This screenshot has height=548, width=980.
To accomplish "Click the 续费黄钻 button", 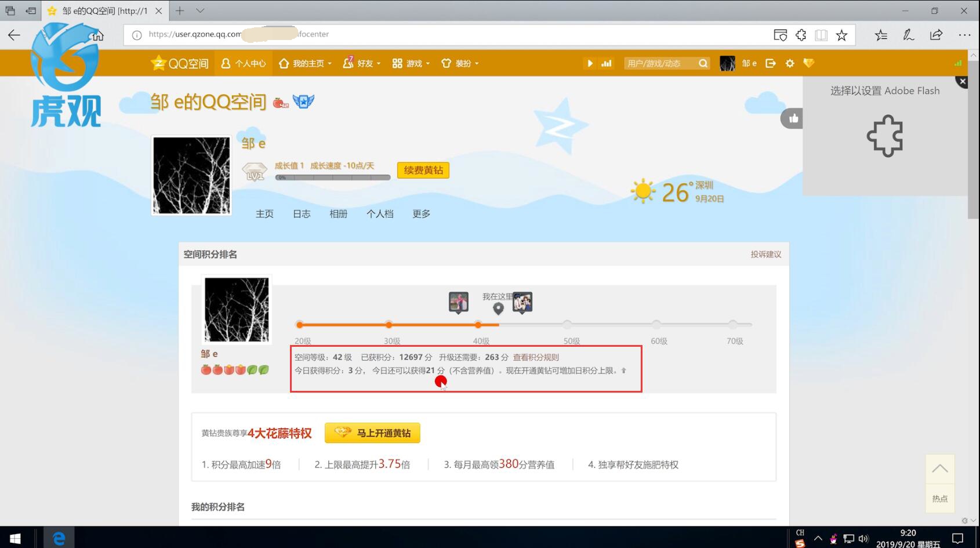I will (423, 170).
